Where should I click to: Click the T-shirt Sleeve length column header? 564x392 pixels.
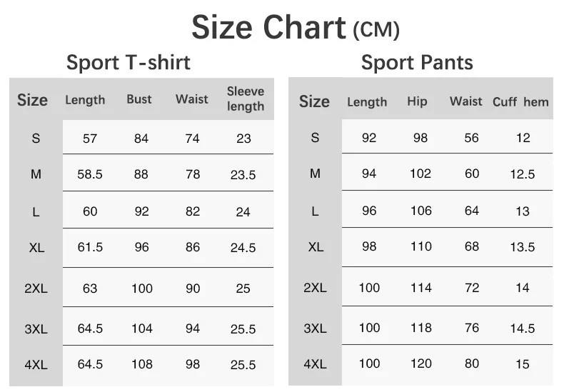245,99
